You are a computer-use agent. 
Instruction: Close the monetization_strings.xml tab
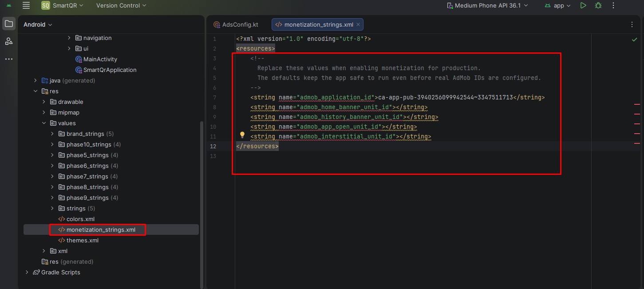click(x=358, y=24)
